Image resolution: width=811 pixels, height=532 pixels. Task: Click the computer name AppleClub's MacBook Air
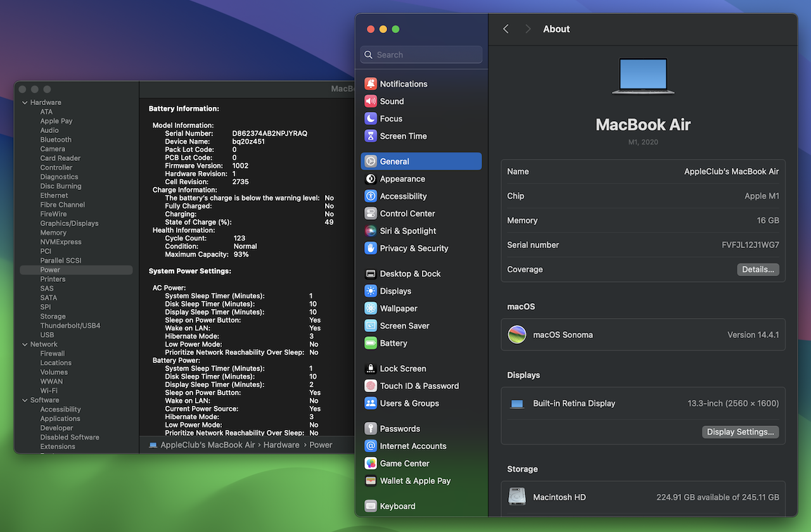tap(732, 172)
